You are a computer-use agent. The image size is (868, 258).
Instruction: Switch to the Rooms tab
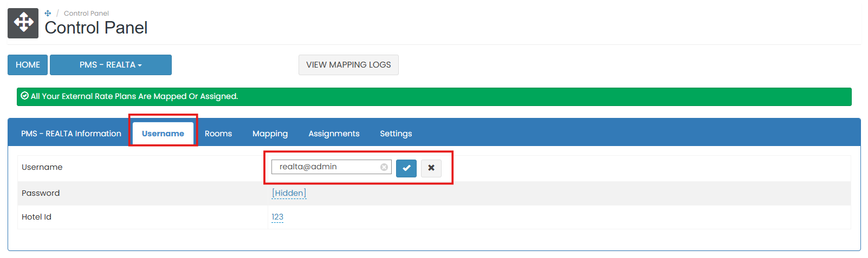(x=218, y=134)
